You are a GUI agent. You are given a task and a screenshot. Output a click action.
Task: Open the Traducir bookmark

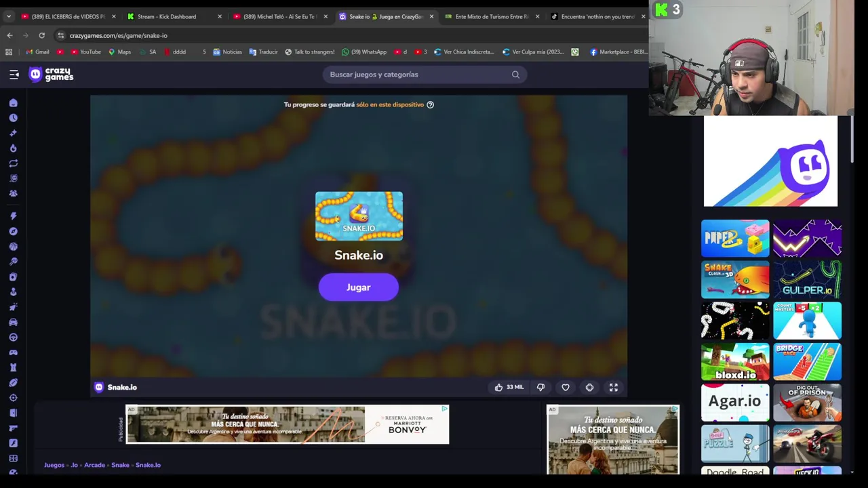[x=264, y=52]
